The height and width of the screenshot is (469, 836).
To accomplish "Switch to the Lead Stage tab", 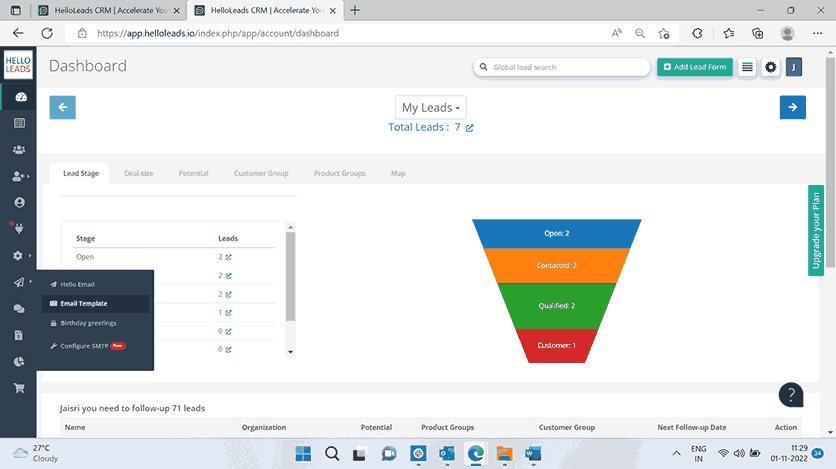I will 81,173.
